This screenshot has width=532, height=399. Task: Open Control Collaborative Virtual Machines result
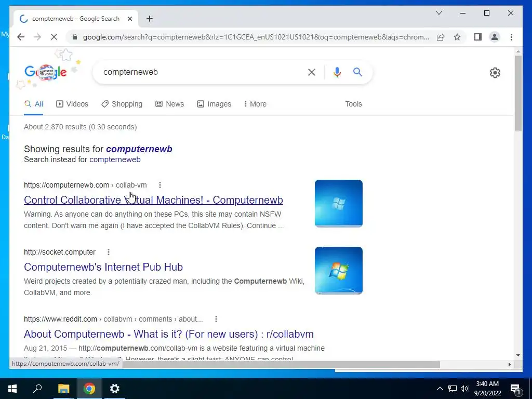pos(153,200)
